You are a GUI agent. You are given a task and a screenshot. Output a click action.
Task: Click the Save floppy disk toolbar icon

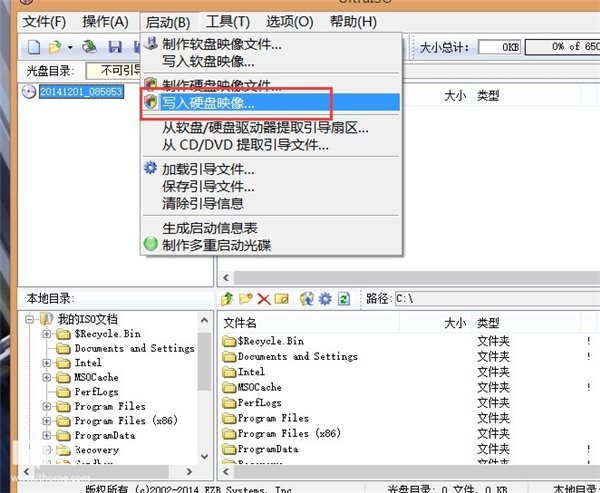[115, 47]
